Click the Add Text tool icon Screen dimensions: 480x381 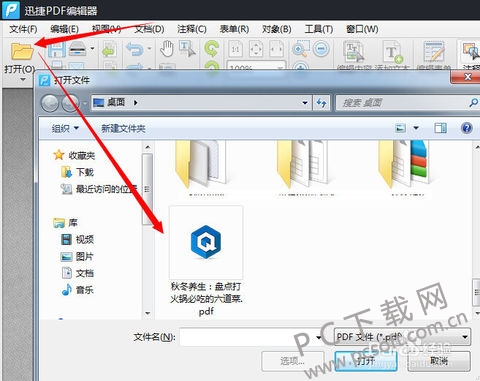pos(392,52)
